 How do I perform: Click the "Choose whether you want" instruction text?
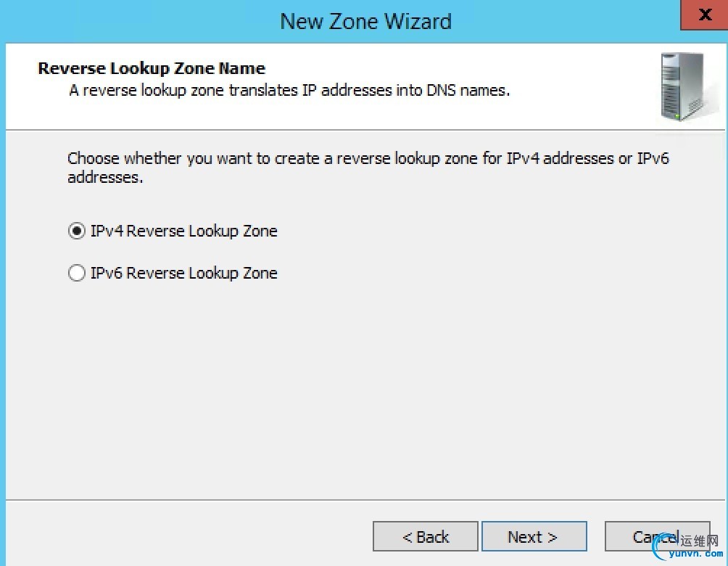(368, 158)
